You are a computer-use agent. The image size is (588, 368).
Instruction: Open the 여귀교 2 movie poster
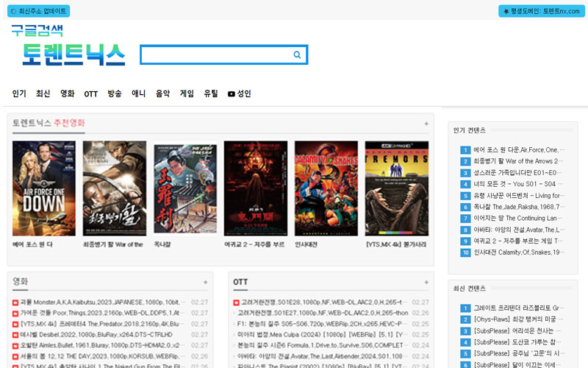(x=256, y=188)
